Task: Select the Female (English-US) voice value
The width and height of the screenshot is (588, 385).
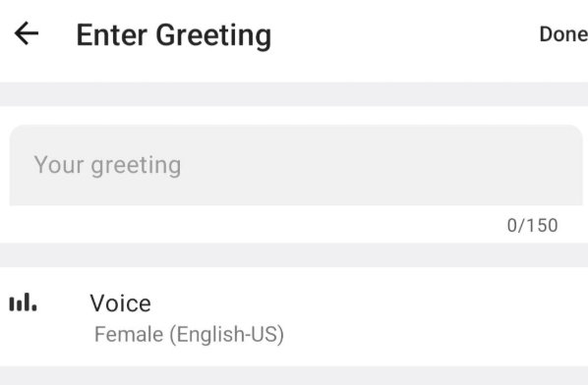Action: point(189,334)
